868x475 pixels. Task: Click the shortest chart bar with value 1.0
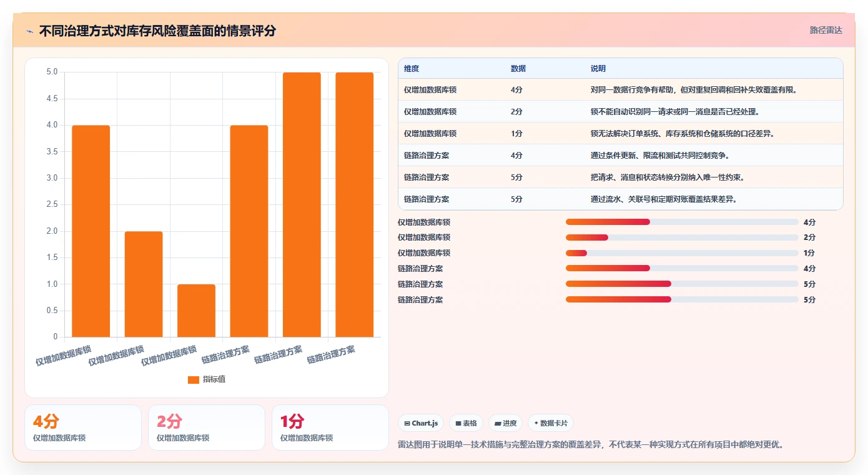coord(196,311)
